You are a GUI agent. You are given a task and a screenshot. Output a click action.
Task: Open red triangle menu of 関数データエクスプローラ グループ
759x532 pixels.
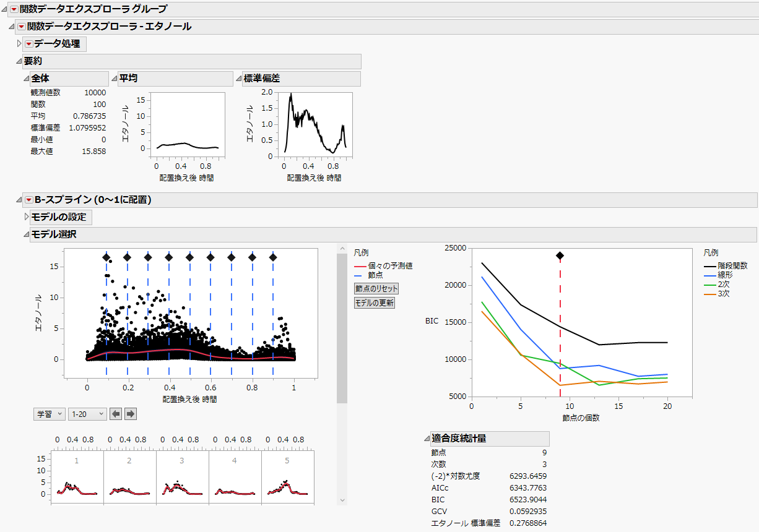tap(15, 9)
